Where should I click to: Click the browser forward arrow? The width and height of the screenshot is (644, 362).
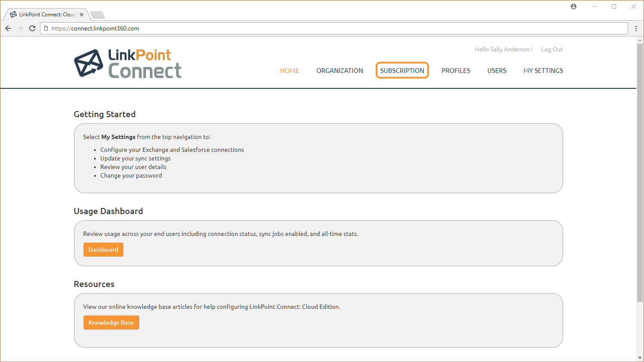point(20,28)
